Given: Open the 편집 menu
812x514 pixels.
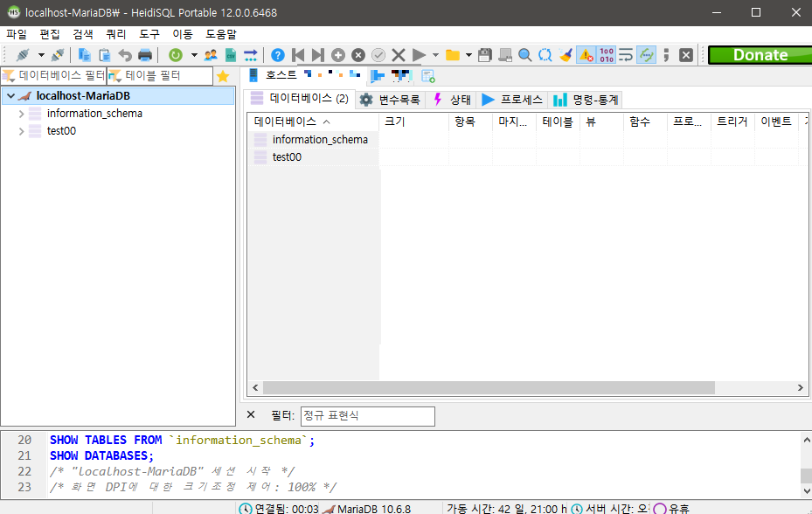Looking at the screenshot, I should [x=50, y=34].
